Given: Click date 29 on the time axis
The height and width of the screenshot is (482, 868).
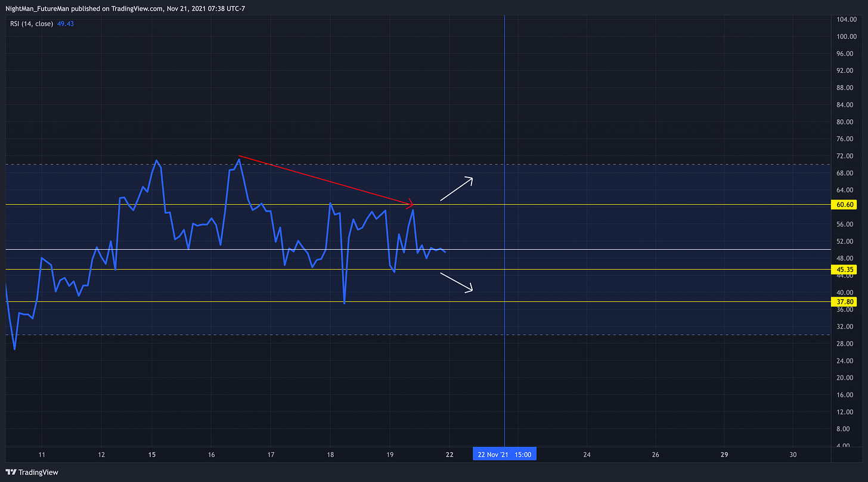Looking at the screenshot, I should (x=724, y=454).
